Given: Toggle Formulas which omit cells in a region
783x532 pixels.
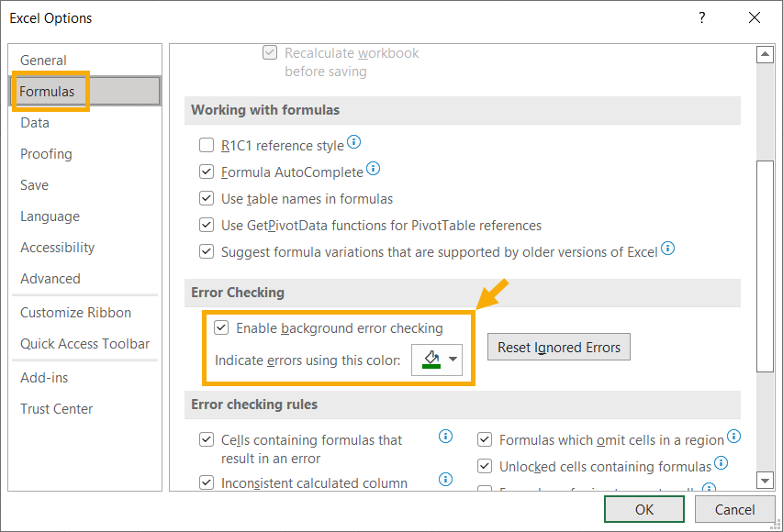Looking at the screenshot, I should [485, 439].
